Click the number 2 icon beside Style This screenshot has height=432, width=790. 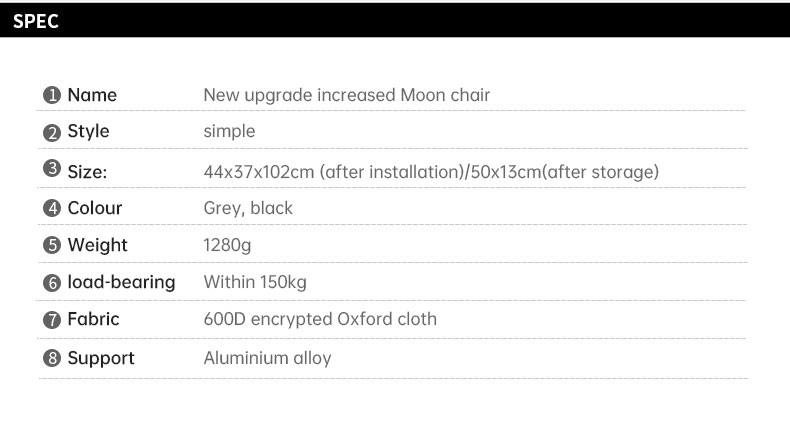[52, 133]
